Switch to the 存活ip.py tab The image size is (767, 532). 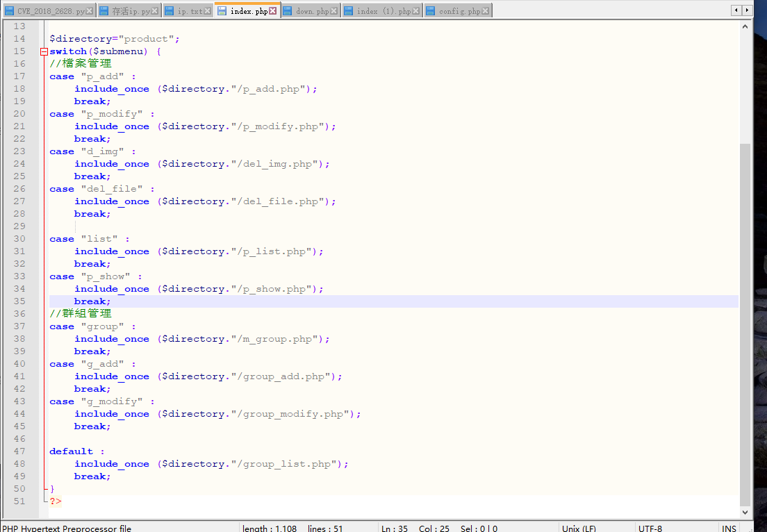tap(129, 10)
